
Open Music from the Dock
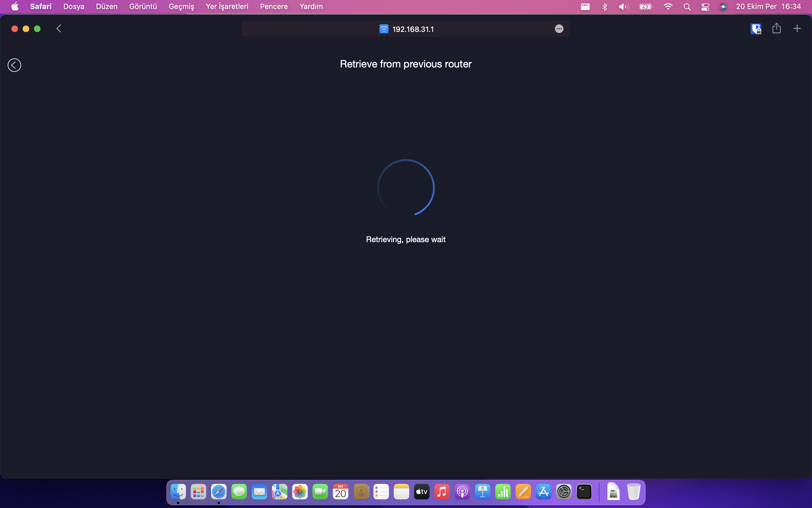(x=442, y=492)
